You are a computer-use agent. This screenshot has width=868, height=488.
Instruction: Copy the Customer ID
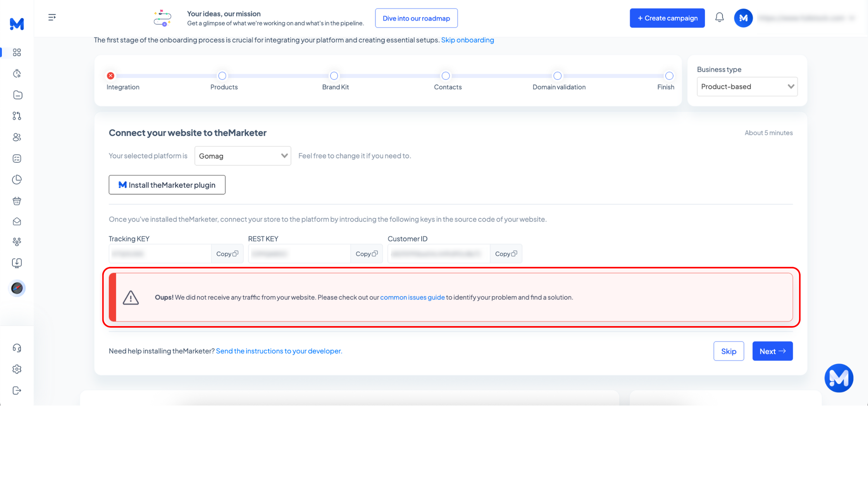tap(506, 254)
